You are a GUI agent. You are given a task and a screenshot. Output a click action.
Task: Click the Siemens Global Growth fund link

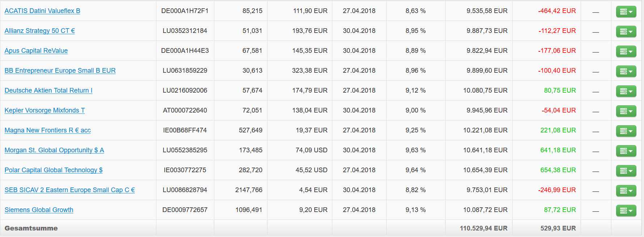pyautogui.click(x=39, y=210)
